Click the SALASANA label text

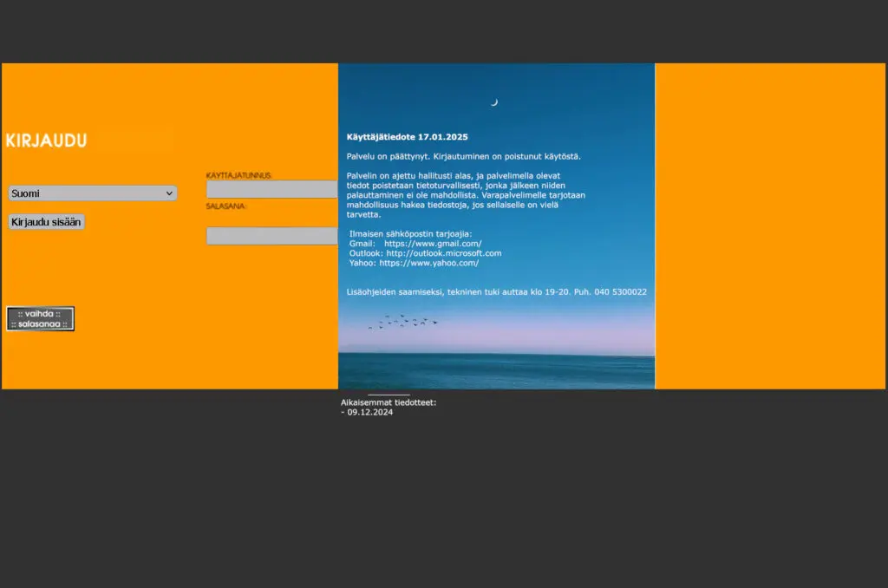pyautogui.click(x=226, y=206)
